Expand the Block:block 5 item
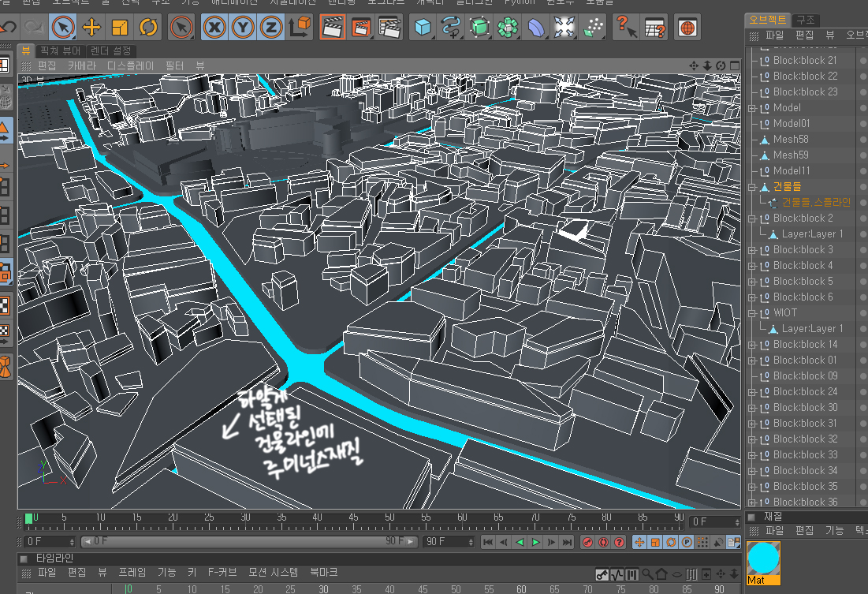The width and height of the screenshot is (868, 594). coord(752,282)
